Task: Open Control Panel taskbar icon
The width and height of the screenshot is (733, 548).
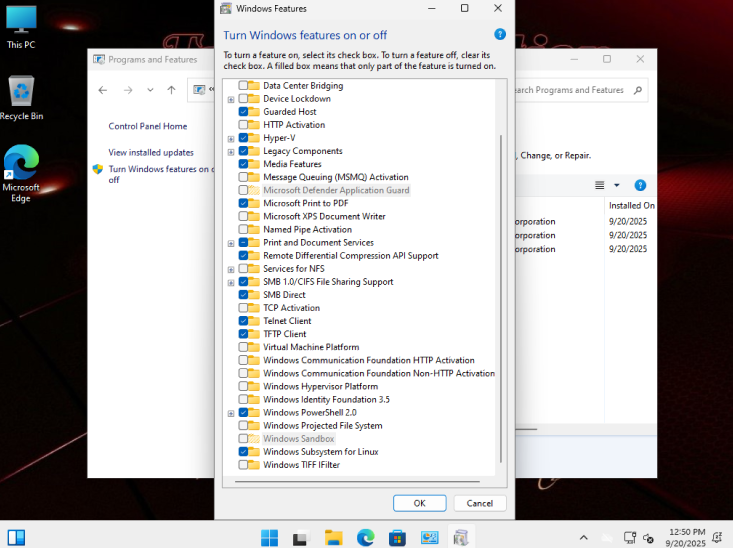Action: pos(429,538)
